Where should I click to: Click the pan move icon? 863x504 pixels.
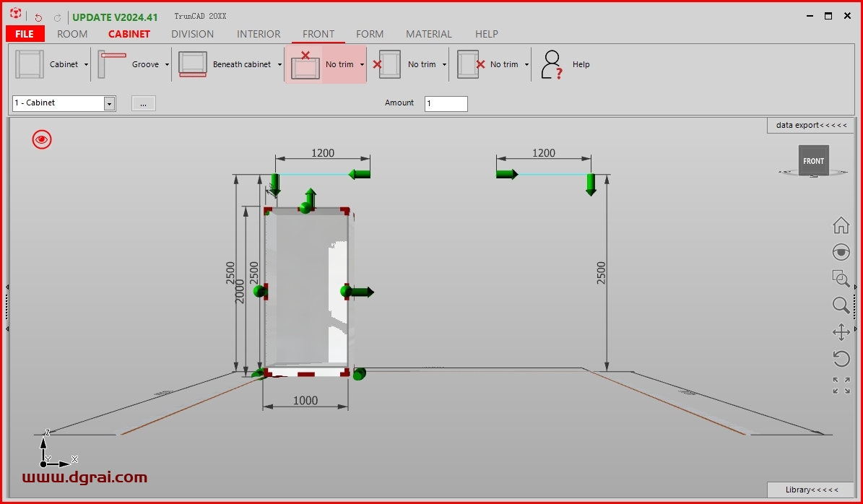(x=841, y=332)
